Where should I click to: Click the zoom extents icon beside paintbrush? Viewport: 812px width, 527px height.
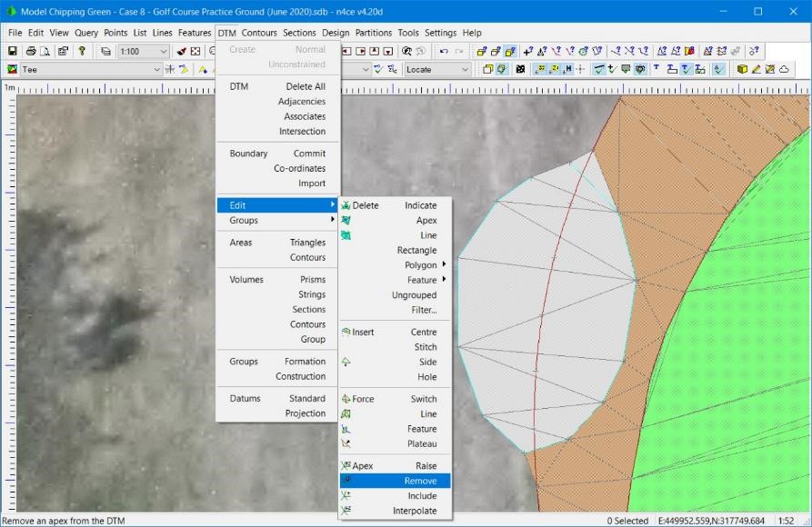pos(195,51)
